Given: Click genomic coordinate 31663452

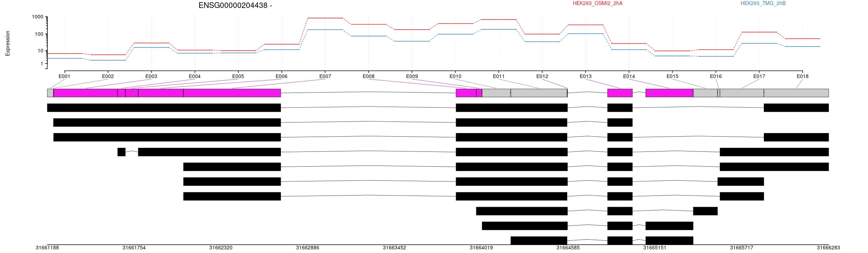Looking at the screenshot, I should tap(395, 248).
